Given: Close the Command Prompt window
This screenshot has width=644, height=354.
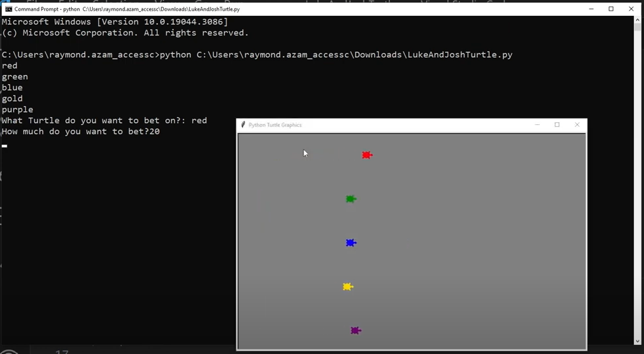Looking at the screenshot, I should (631, 9).
